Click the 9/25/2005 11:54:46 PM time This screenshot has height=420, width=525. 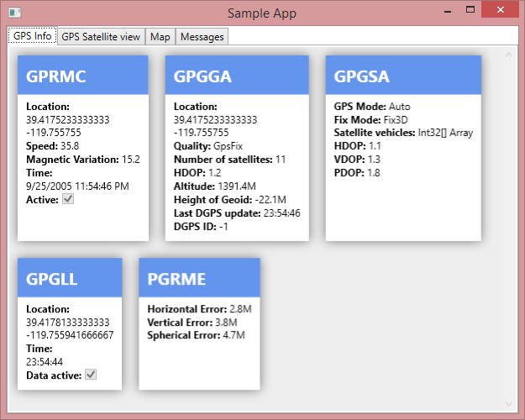pos(77,186)
